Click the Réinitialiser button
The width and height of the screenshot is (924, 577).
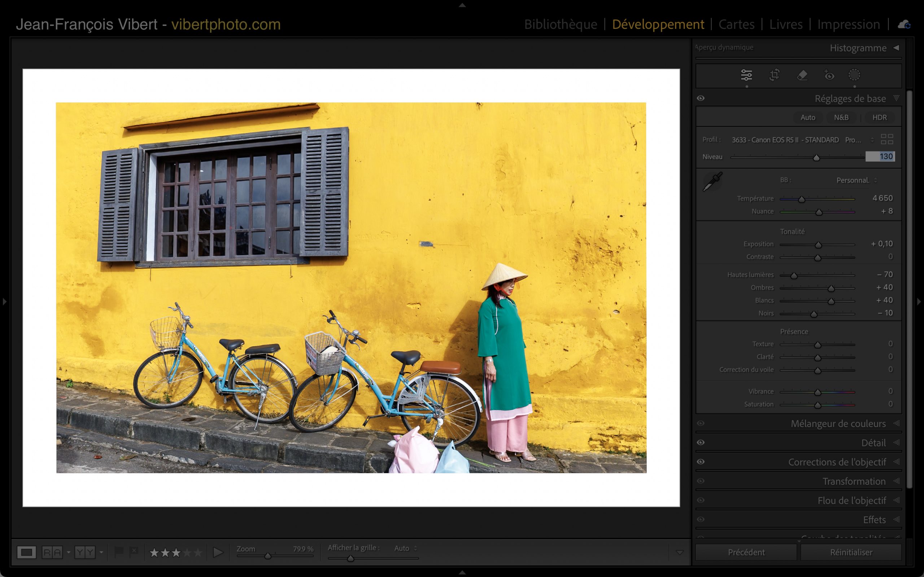pos(851,552)
